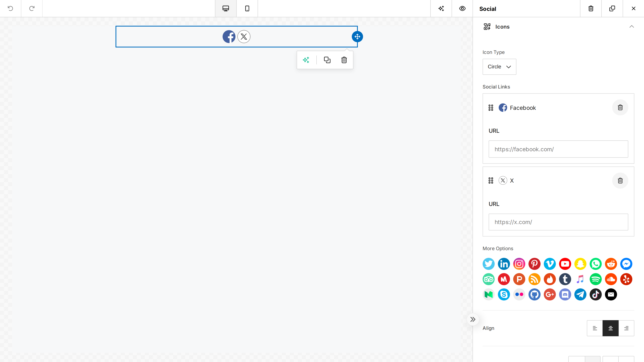The image size is (644, 362).
Task: Toggle the preview eye icon
Action: [462, 8]
